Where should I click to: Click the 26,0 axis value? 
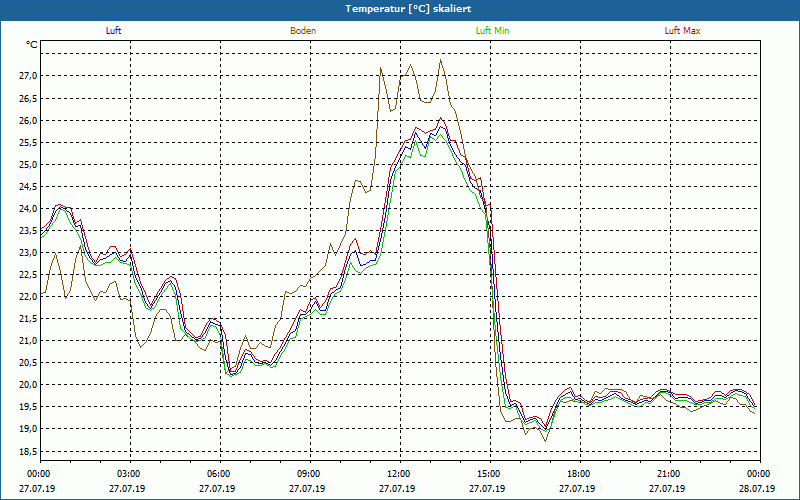click(28, 120)
